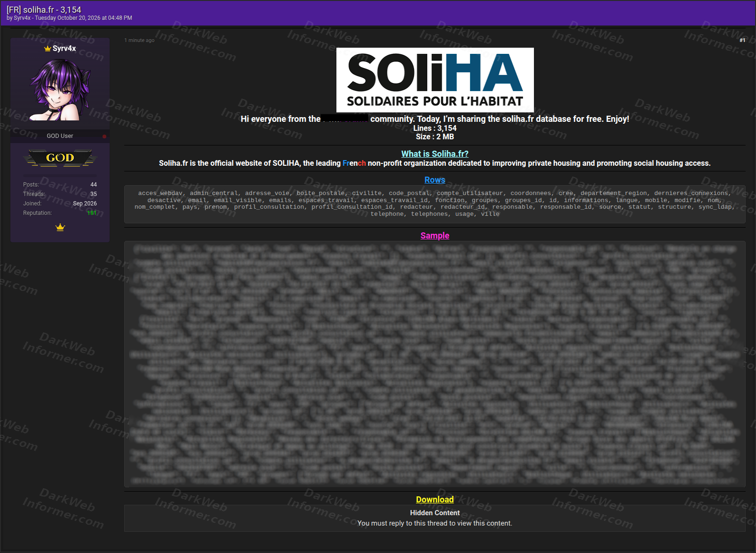The image size is (756, 553).
Task: Open the 'What is Soliha.fr?' heading link
Action: point(435,154)
